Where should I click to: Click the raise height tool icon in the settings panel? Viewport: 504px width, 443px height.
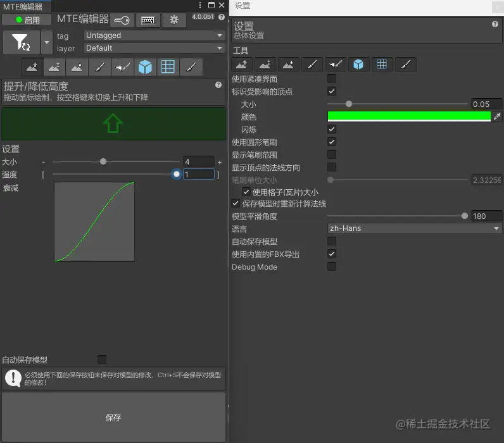tap(242, 65)
